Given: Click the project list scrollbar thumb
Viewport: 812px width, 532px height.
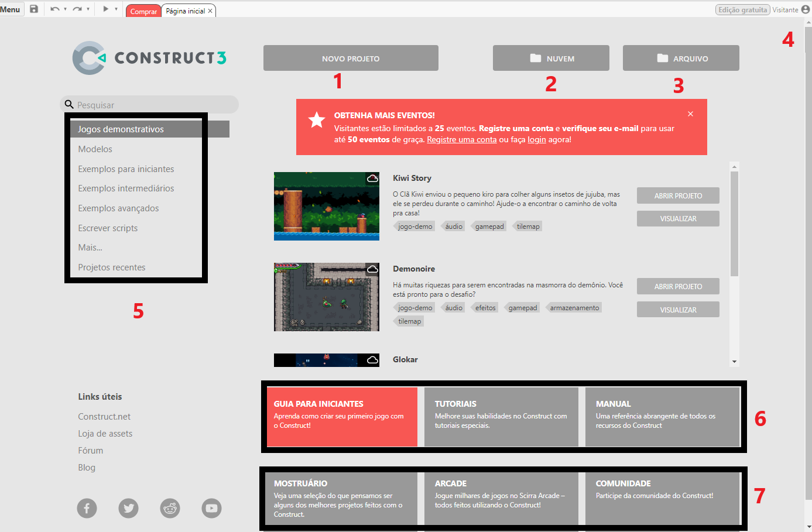Looking at the screenshot, I should click(734, 224).
